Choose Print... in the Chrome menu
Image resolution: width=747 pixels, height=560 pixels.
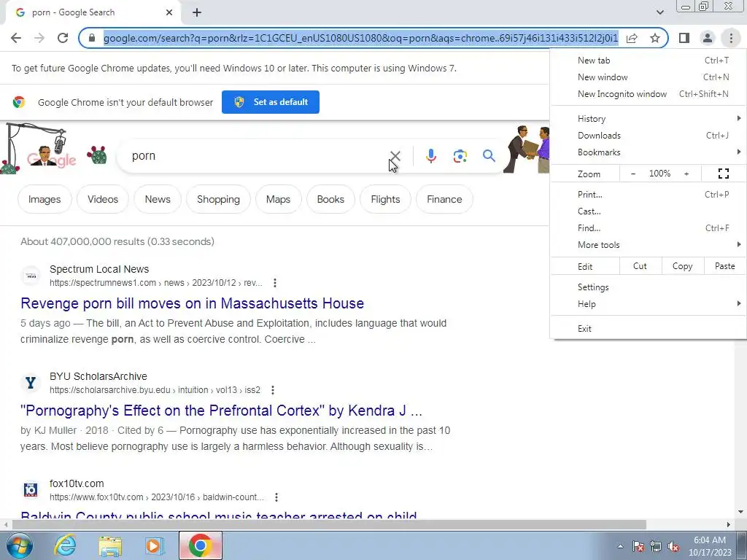click(x=648, y=194)
